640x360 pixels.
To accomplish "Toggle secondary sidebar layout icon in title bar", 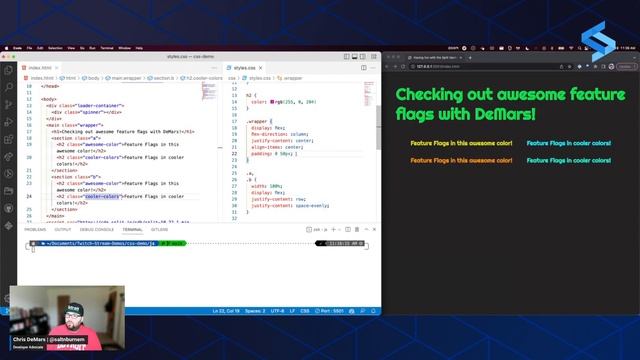I will point(362,57).
